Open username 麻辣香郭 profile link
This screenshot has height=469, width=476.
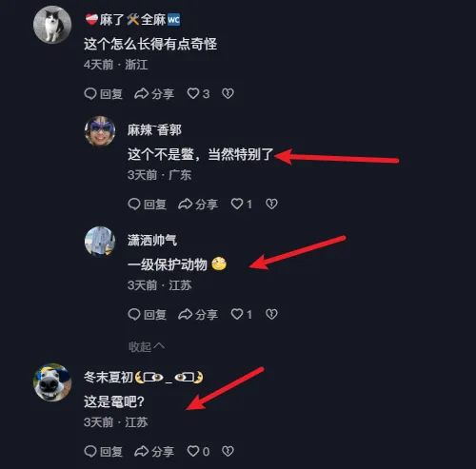click(154, 130)
